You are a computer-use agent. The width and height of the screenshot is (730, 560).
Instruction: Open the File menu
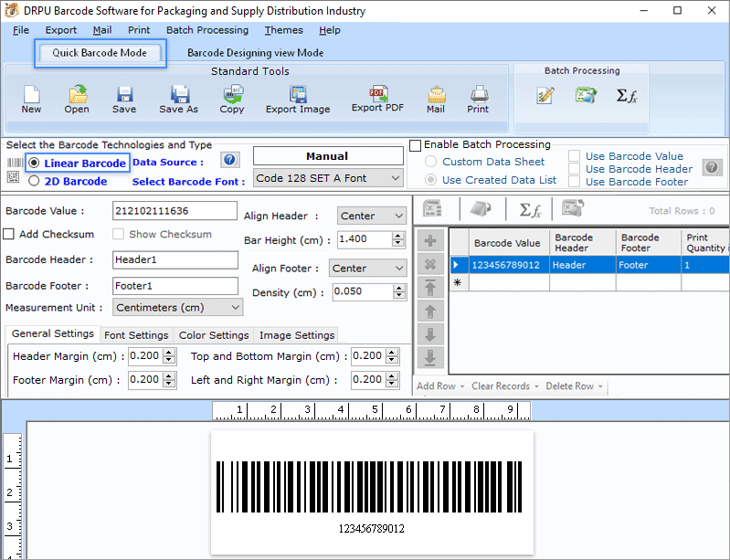pos(20,30)
